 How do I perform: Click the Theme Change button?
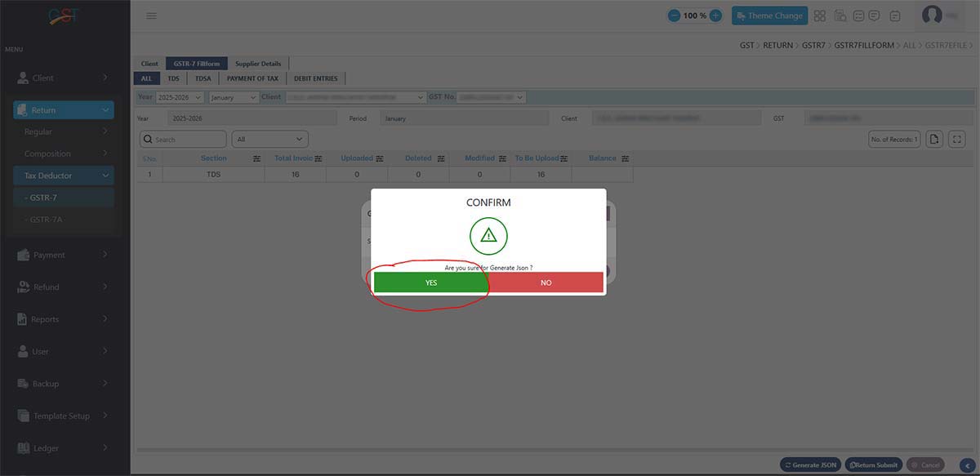pos(769,16)
